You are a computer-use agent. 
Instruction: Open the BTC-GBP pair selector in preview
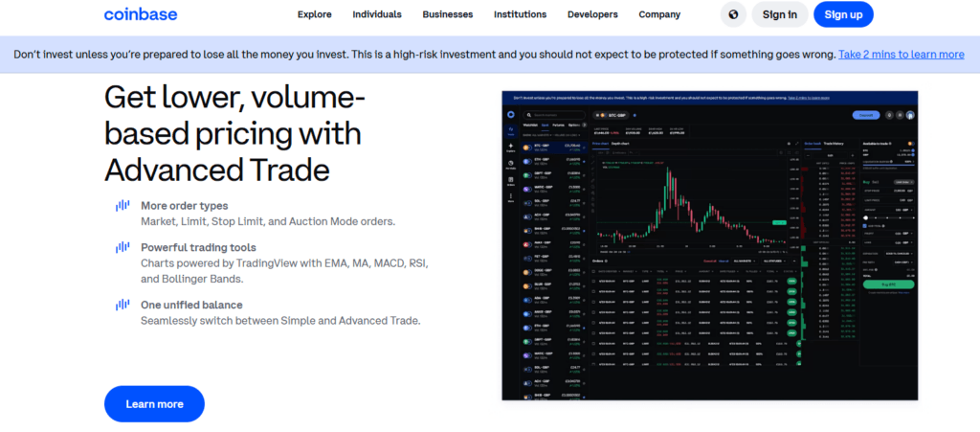coord(611,115)
